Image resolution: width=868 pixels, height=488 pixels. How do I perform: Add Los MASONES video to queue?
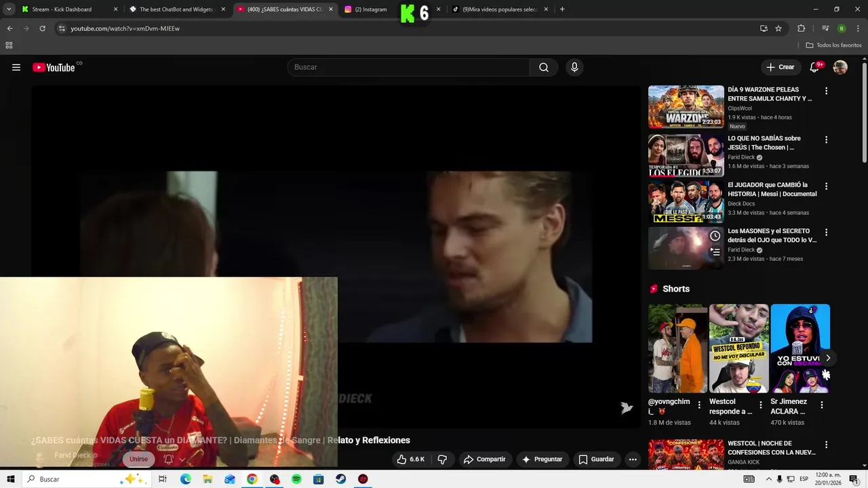pos(715,252)
